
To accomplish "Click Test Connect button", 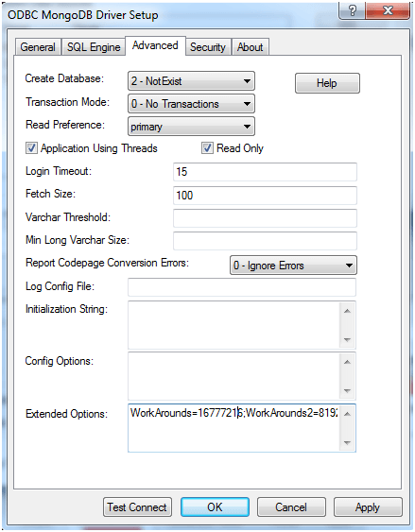I will click(x=137, y=507).
